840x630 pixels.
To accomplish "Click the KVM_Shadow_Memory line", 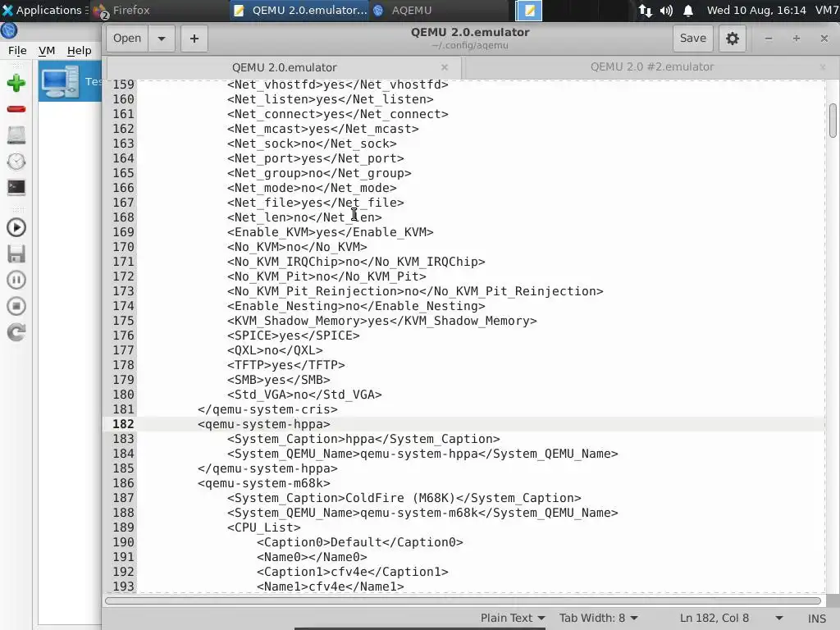I will pos(381,321).
